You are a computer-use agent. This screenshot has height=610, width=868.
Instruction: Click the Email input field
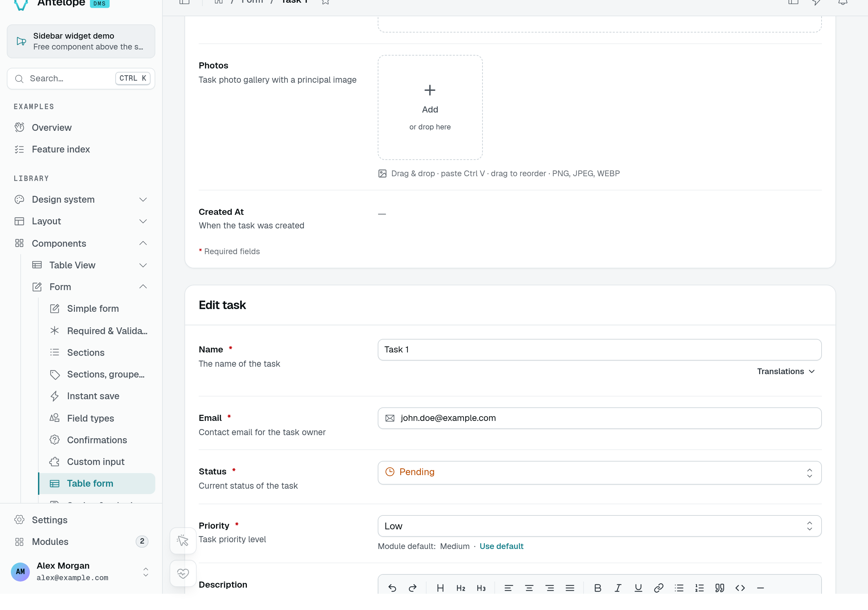[x=599, y=418]
